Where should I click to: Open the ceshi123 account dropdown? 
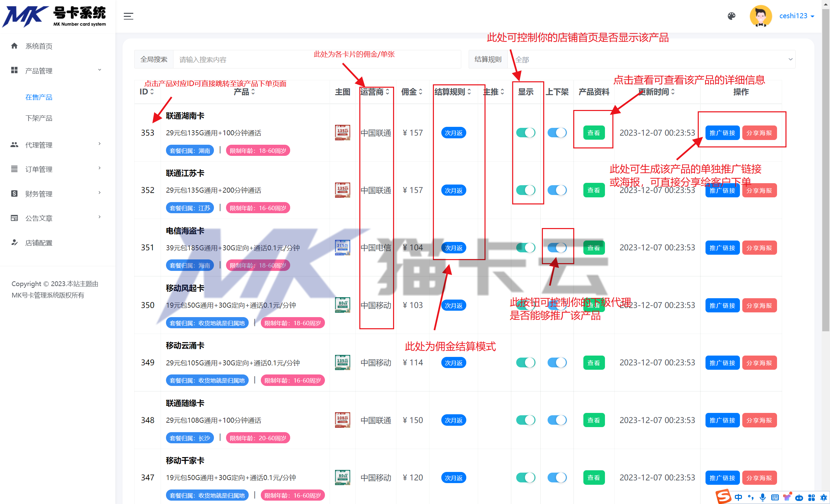click(x=797, y=16)
